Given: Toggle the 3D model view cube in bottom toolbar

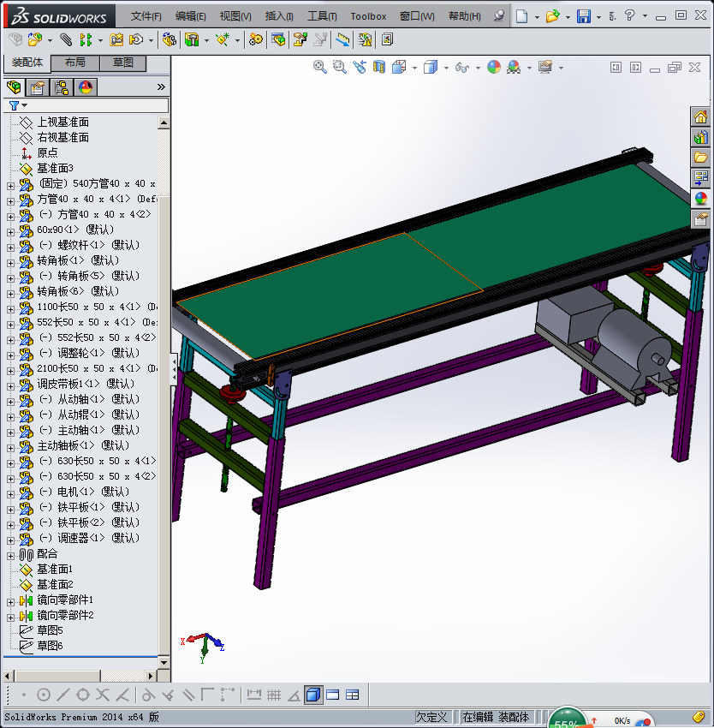Looking at the screenshot, I should pyautogui.click(x=313, y=695).
